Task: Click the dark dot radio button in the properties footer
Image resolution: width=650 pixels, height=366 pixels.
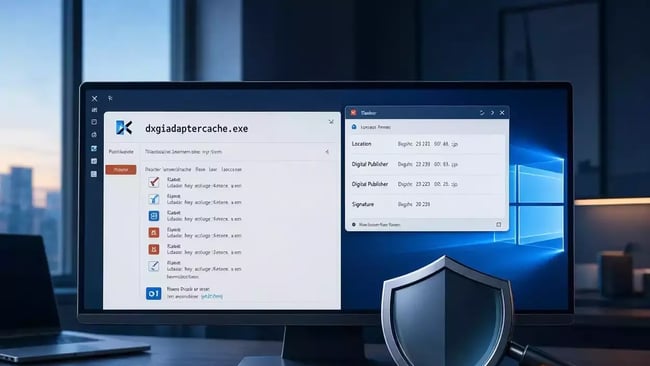Action: (354, 225)
